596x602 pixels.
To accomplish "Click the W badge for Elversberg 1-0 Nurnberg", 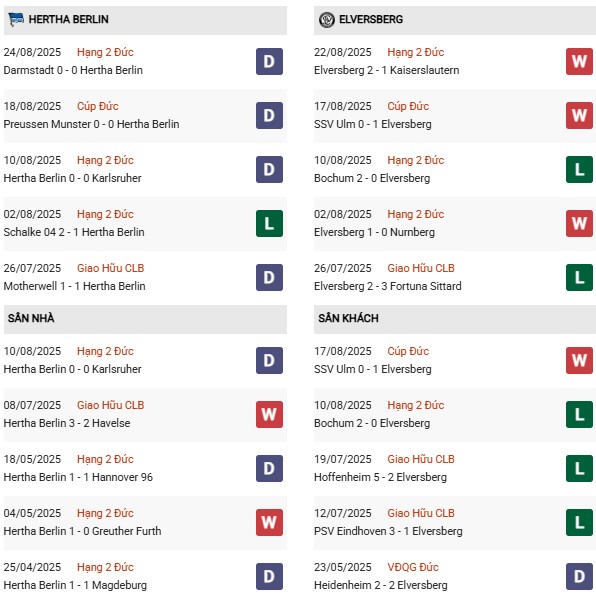I will tap(579, 223).
